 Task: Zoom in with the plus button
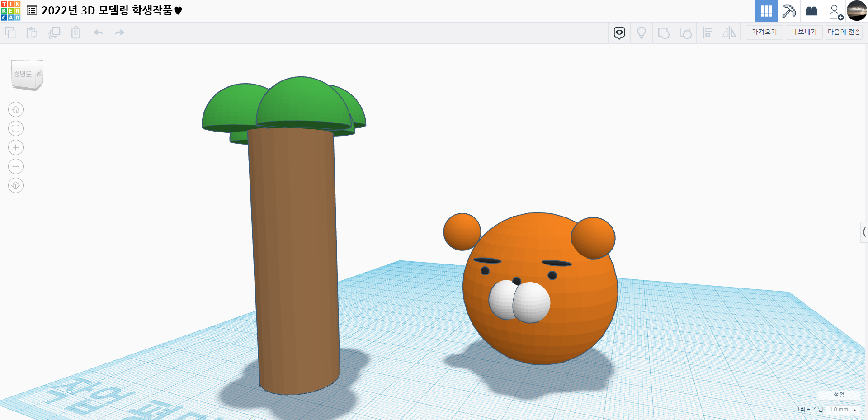(16, 147)
